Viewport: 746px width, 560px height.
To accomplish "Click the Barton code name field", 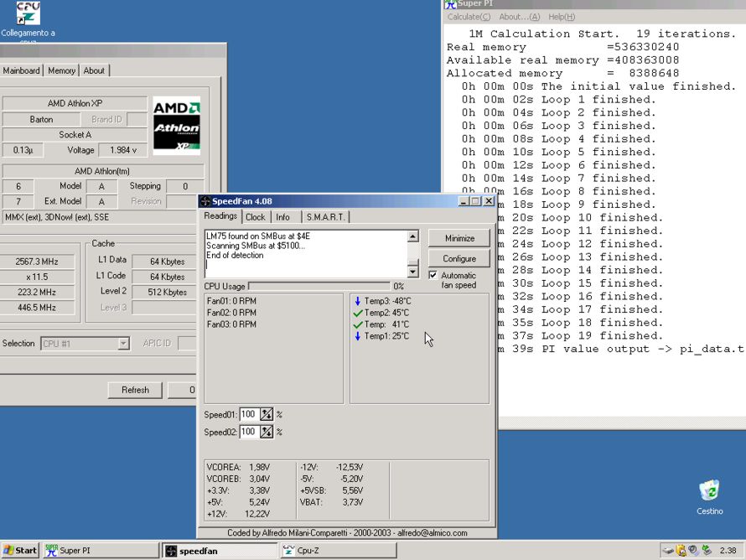I will click(41, 119).
